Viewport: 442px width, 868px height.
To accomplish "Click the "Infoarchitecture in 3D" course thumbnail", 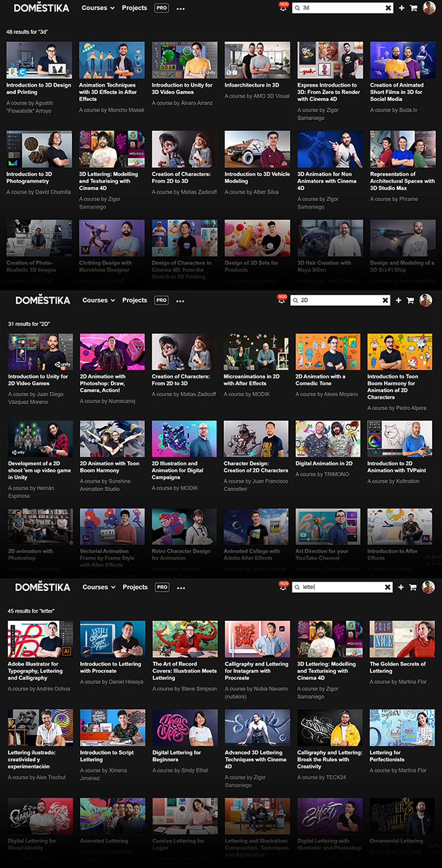I will [x=257, y=60].
